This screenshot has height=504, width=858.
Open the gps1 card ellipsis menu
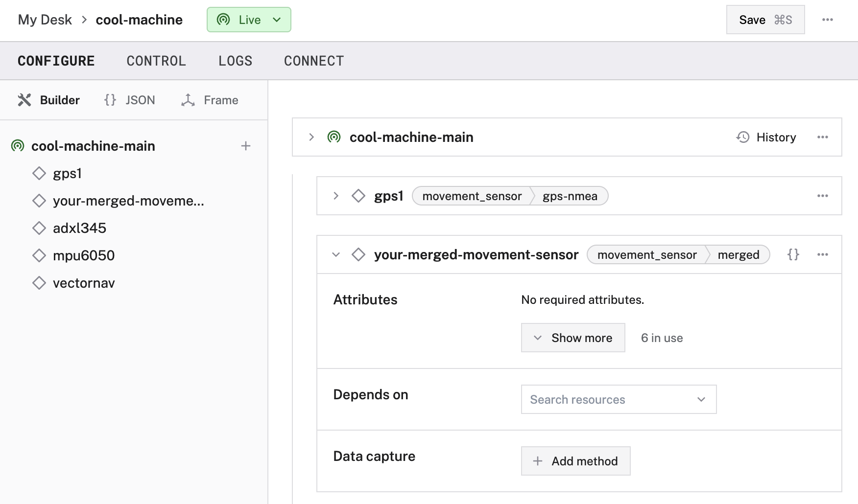[822, 196]
